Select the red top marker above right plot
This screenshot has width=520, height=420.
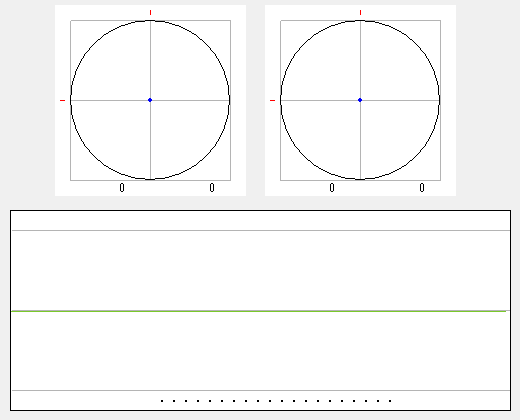(360, 13)
